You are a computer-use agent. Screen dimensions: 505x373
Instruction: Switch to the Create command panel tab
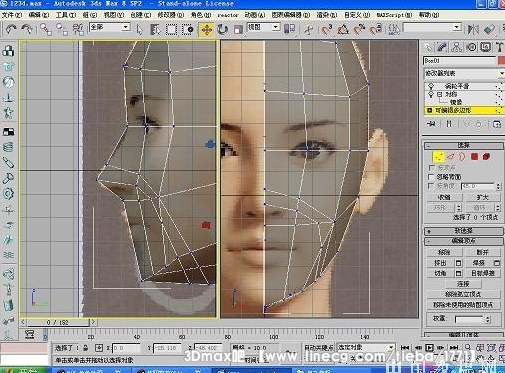click(x=428, y=47)
